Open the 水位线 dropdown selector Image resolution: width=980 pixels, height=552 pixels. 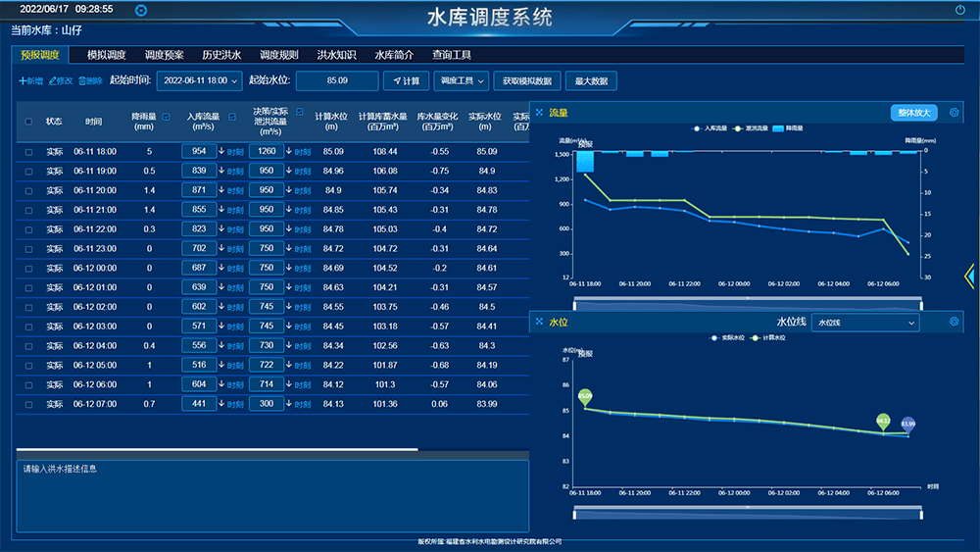[x=865, y=323]
